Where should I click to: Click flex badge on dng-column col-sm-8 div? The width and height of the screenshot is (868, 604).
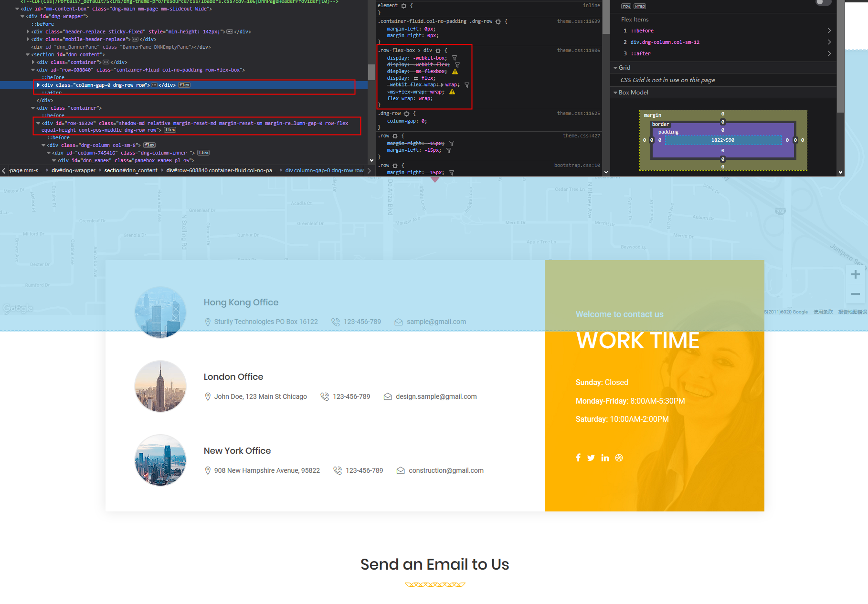click(150, 145)
